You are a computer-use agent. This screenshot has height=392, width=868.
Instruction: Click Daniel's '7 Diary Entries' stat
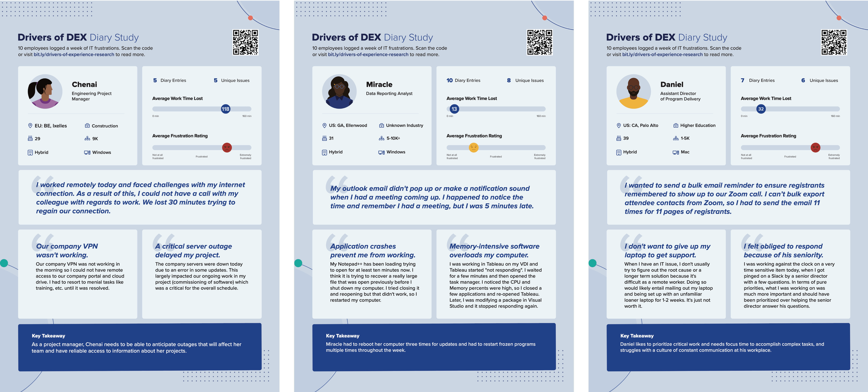click(x=758, y=80)
